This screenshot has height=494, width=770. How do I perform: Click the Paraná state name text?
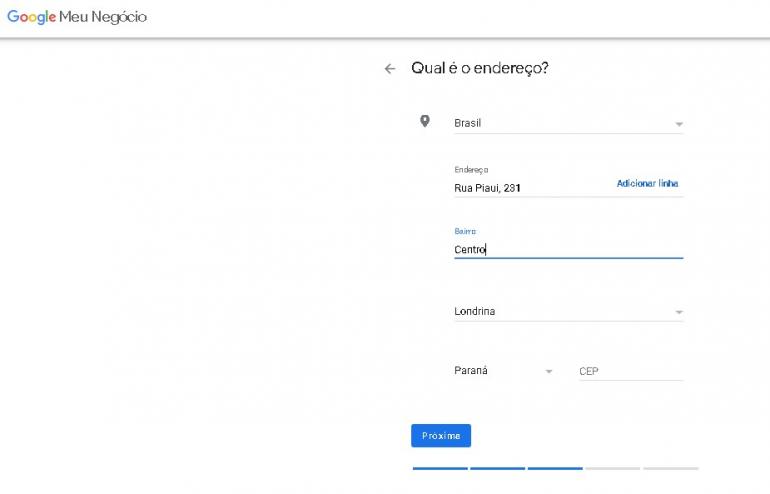tap(471, 371)
